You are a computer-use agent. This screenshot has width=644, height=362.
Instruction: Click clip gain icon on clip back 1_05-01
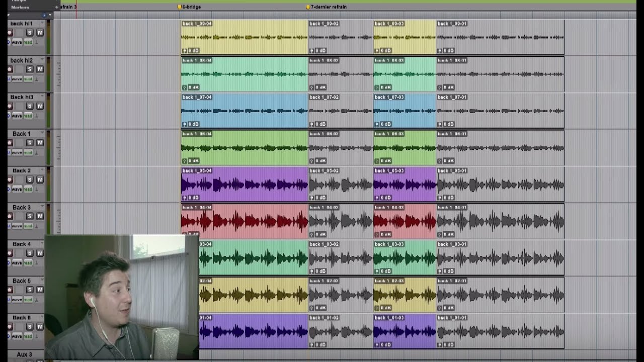(440, 198)
